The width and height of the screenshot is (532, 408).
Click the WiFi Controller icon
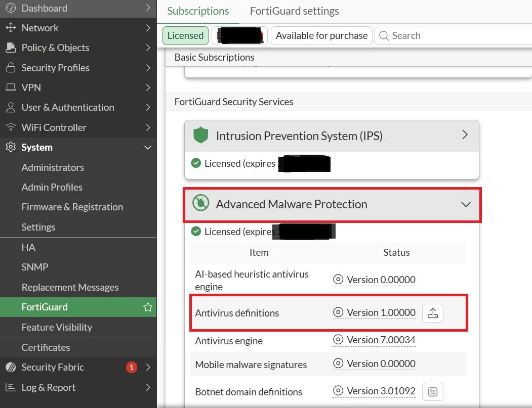coord(11,127)
